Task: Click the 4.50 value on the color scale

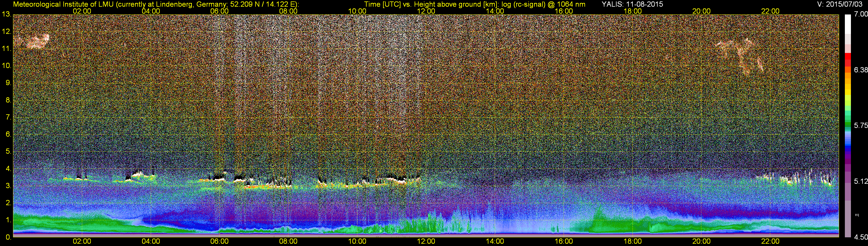Action: pos(861,237)
